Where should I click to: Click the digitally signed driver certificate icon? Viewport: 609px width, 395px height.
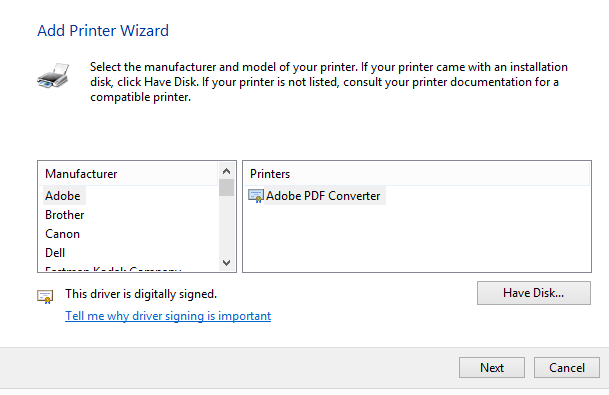pos(45,296)
